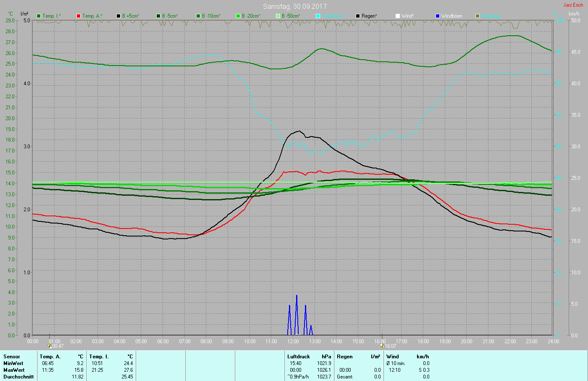This screenshot has height=381, width=588.
Task: Click the Jarz Erich author text
Action: coord(573,5)
